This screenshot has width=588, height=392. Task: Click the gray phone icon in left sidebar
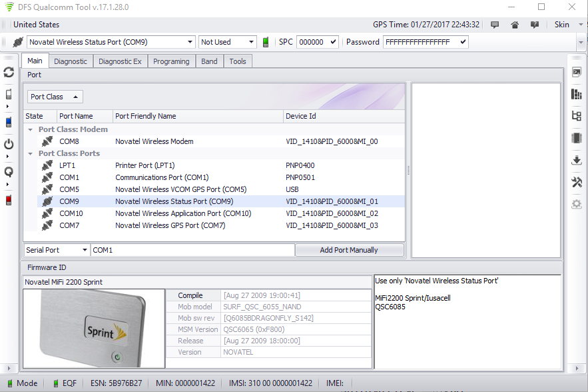(x=9, y=94)
